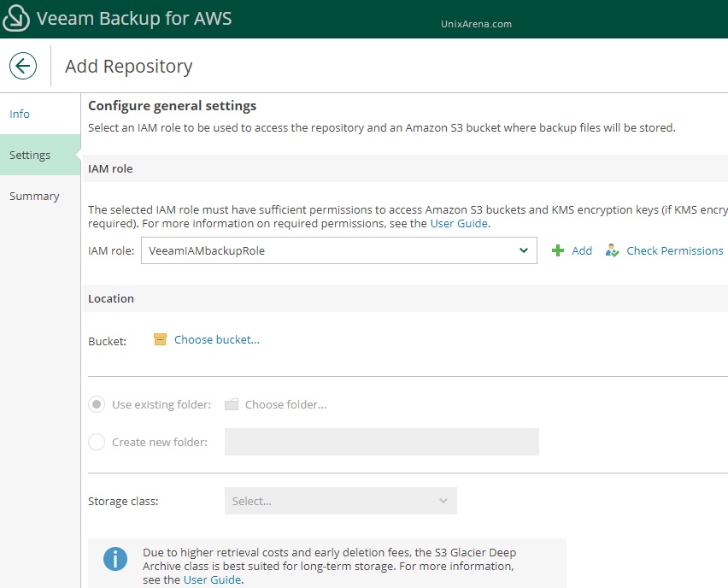The width and height of the screenshot is (728, 588).
Task: Select the Use existing folder radio button
Action: tap(97, 404)
